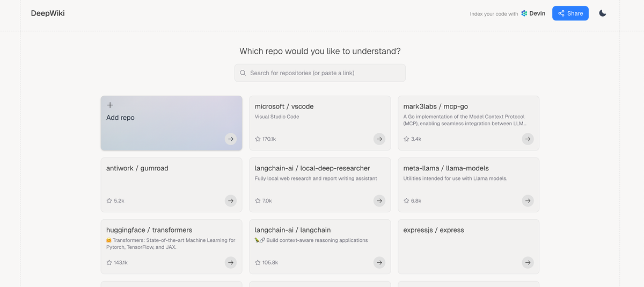Click arrow icon on antiwork / gumroad

[230, 201]
